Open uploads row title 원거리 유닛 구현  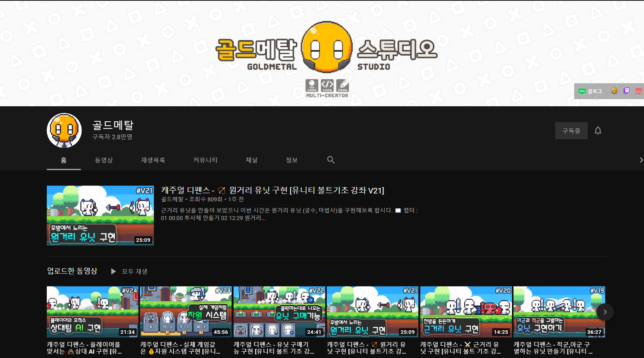(366, 348)
